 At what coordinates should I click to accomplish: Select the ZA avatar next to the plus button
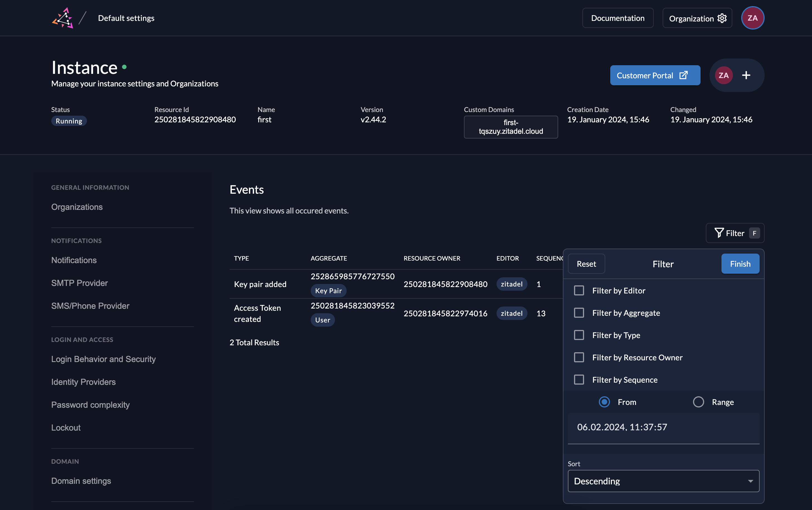click(724, 75)
